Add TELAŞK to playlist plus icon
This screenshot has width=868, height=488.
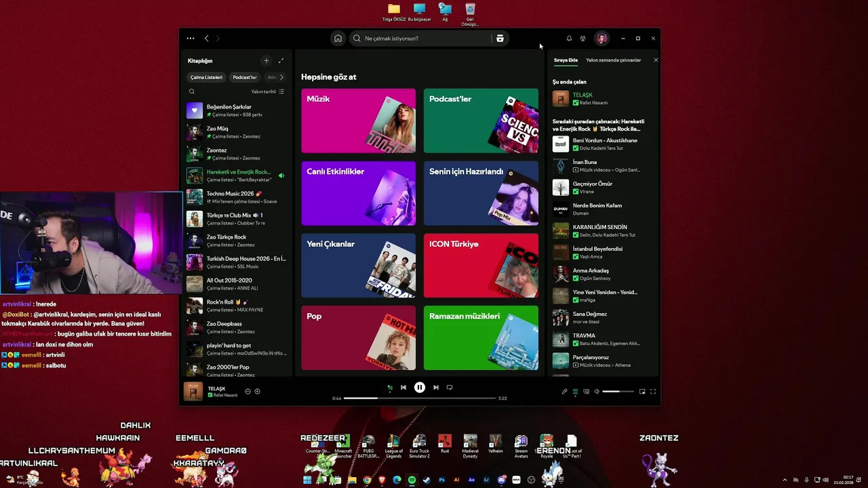[x=257, y=392]
